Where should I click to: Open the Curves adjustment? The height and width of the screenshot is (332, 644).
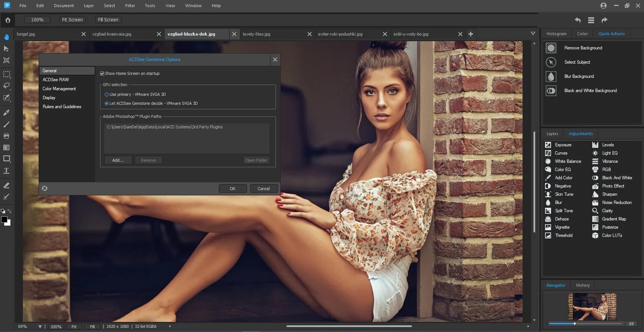(x=561, y=153)
